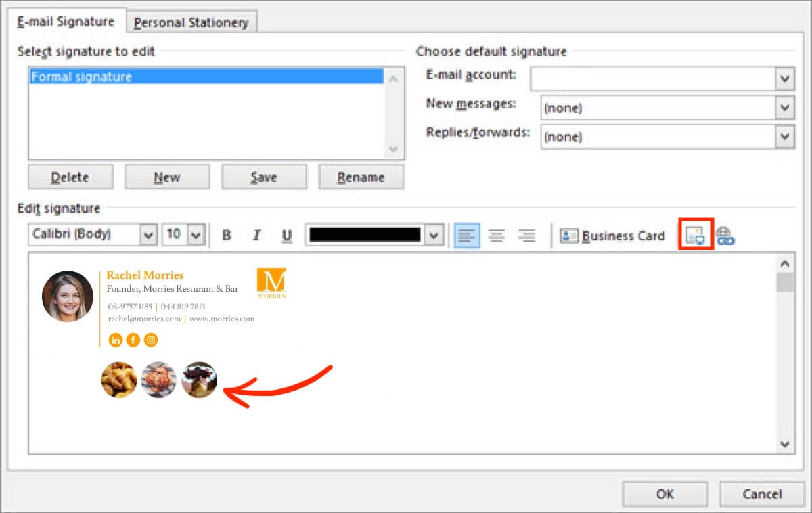This screenshot has width=812, height=513.
Task: Open the New messages dropdown
Action: point(784,108)
